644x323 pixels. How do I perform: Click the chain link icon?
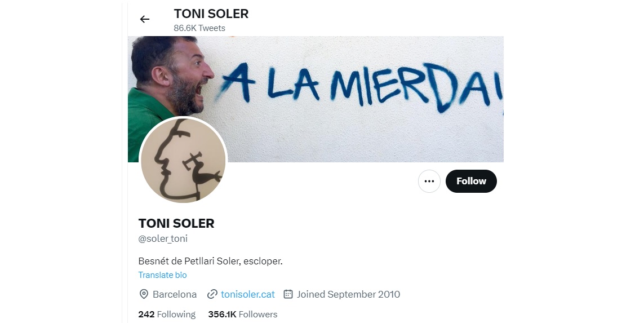(212, 294)
